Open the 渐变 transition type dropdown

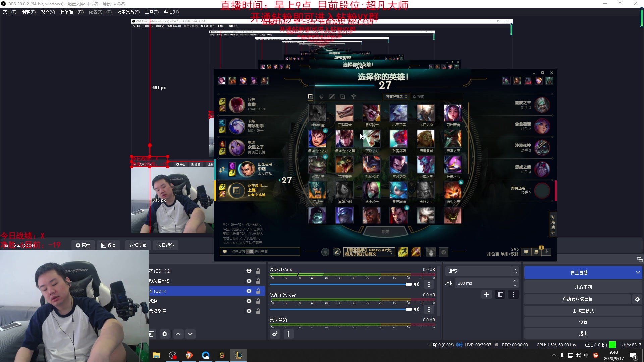pyautogui.click(x=482, y=271)
